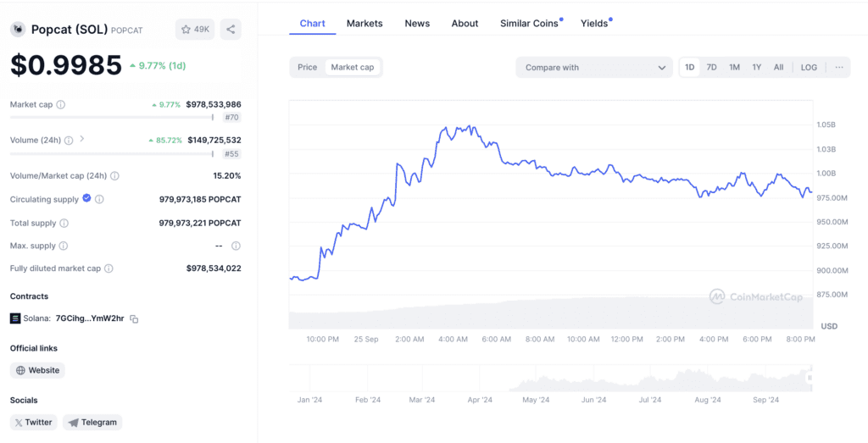Viewport: 868px width, 443px height.
Task: Click the Volume rank progress bar
Action: coord(112,154)
